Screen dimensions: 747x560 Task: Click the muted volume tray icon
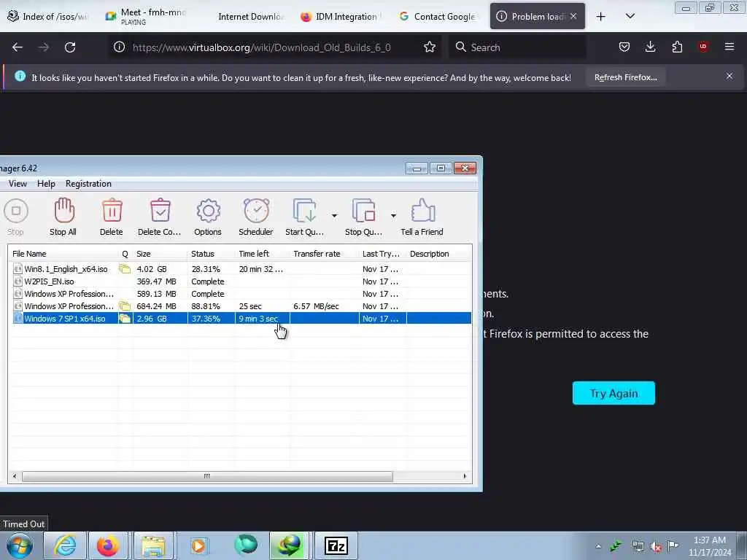(x=656, y=546)
